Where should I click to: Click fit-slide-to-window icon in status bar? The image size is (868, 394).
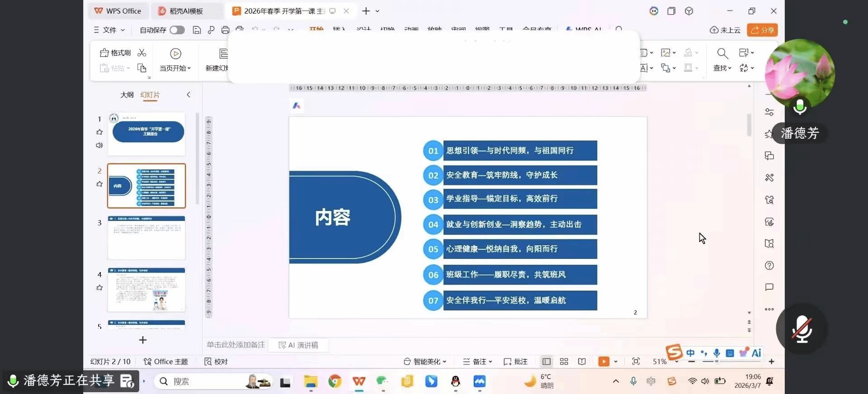pos(636,361)
